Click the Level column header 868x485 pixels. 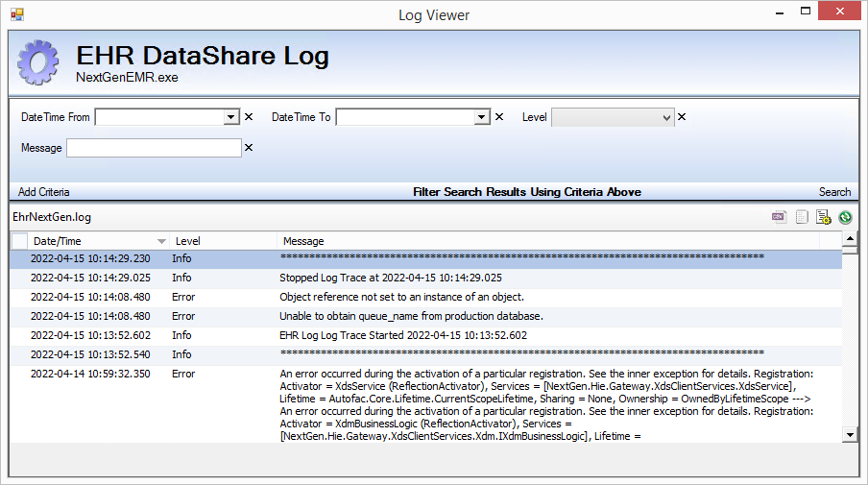(223, 241)
